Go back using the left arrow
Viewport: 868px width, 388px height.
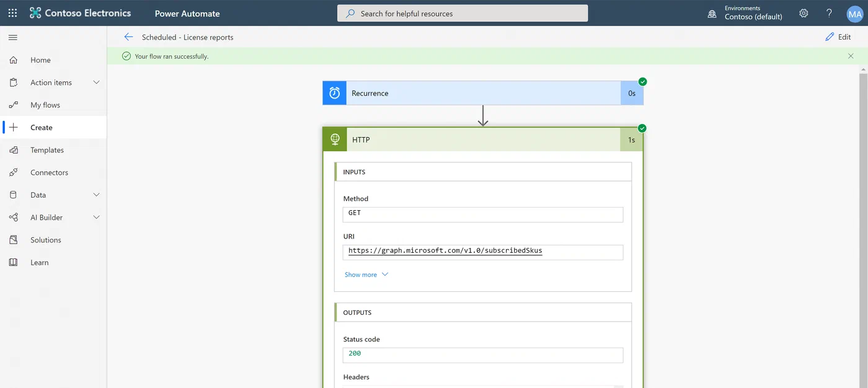point(128,37)
